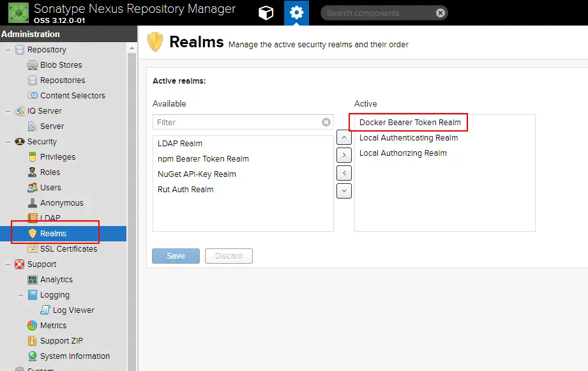This screenshot has width=588, height=371.
Task: Open Repositories in the tree
Action: click(x=63, y=80)
